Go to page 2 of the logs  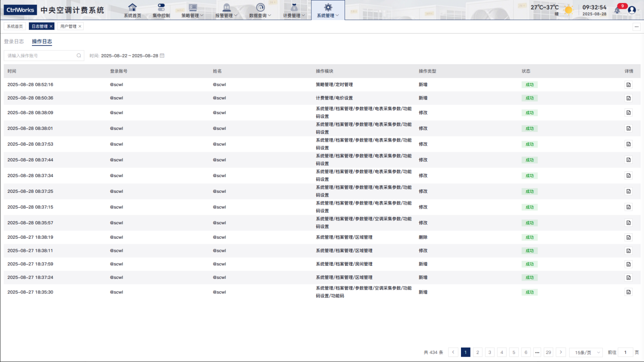(478, 352)
